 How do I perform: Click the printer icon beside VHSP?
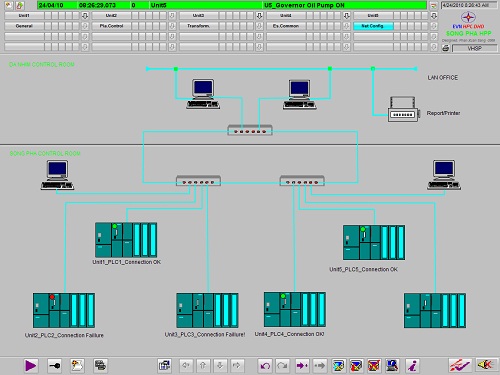pyautogui.click(x=446, y=48)
